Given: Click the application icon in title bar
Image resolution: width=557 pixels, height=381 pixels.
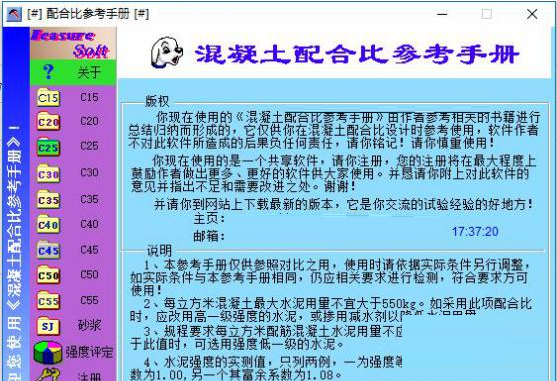Looking at the screenshot, I should click(14, 14).
